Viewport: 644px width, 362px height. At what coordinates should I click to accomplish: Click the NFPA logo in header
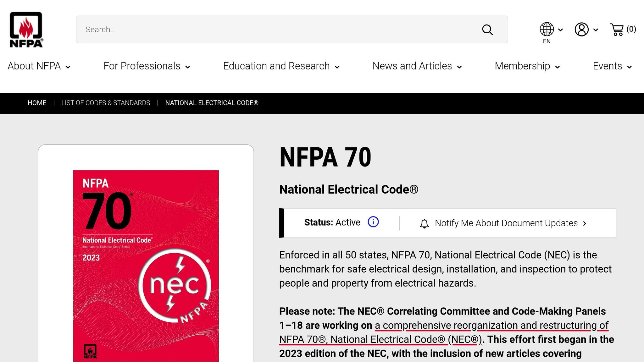point(26,30)
